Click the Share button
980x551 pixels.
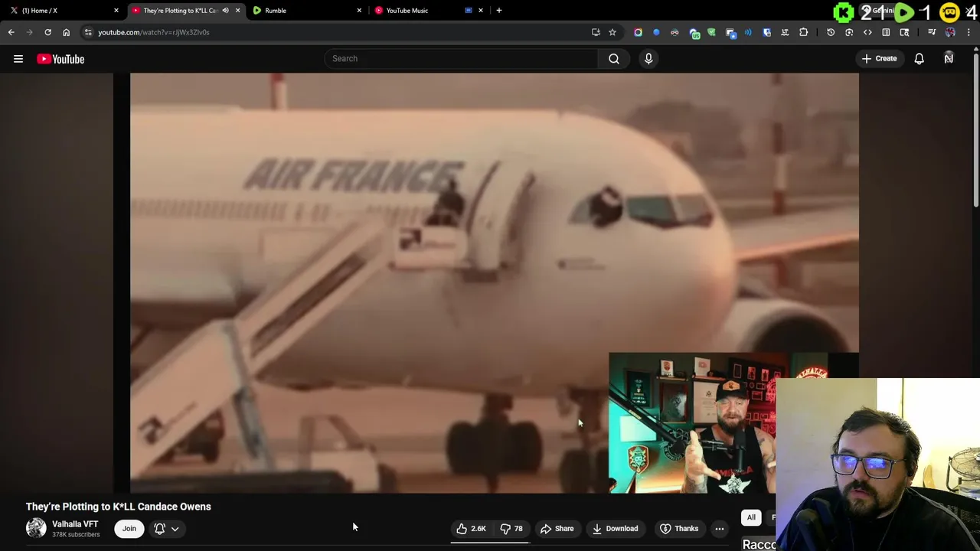pyautogui.click(x=557, y=529)
